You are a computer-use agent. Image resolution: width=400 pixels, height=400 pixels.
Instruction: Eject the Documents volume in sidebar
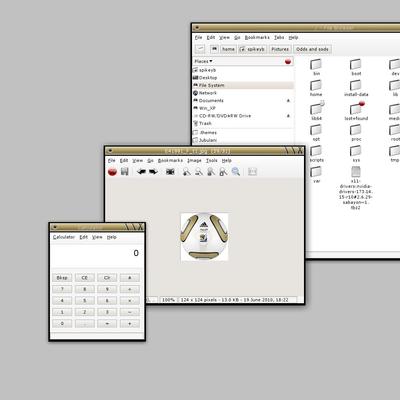(x=288, y=100)
